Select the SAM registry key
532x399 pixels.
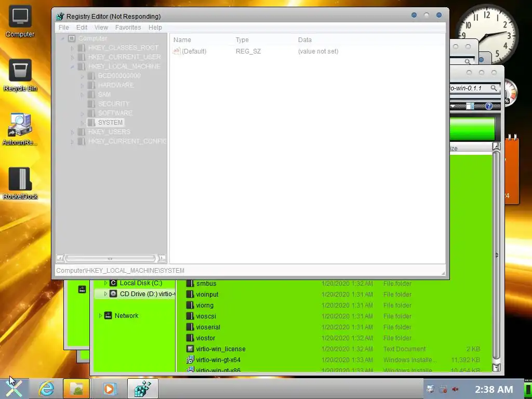tap(104, 95)
